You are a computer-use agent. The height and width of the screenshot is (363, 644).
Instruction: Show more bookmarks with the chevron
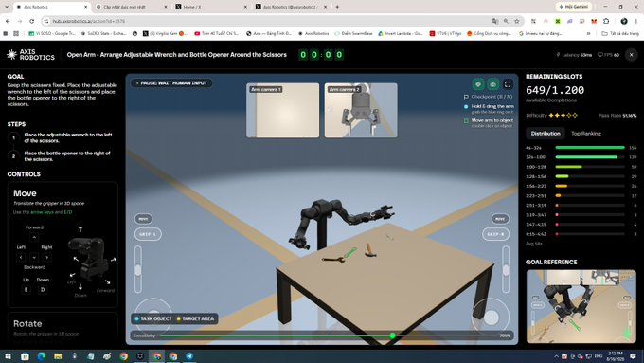coord(588,34)
